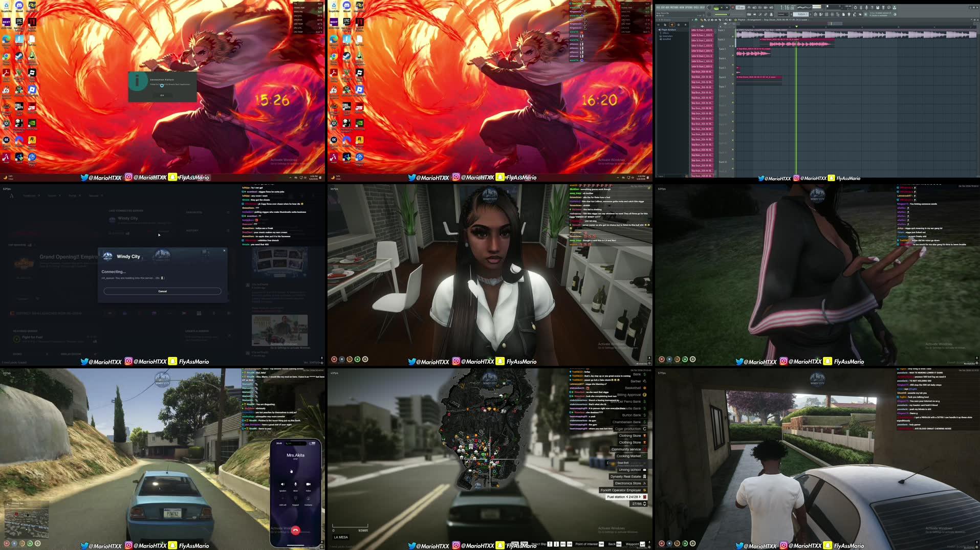The image size is (980, 550).
Task: Toggle the magnet snap icon in FL playlist toolbar
Action: (696, 20)
